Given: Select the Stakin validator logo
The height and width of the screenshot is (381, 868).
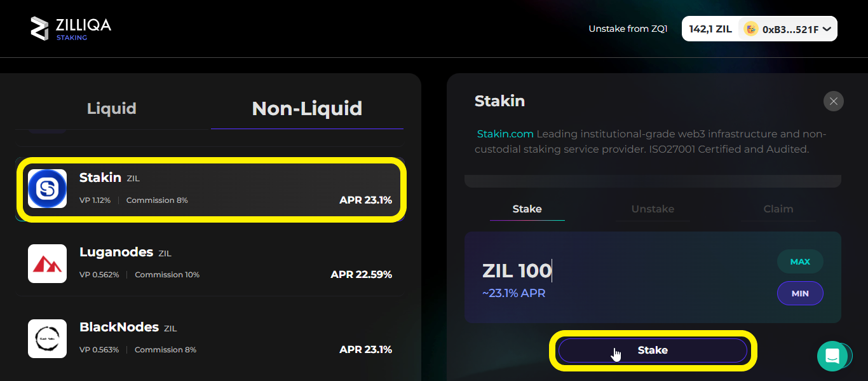Looking at the screenshot, I should [x=47, y=188].
